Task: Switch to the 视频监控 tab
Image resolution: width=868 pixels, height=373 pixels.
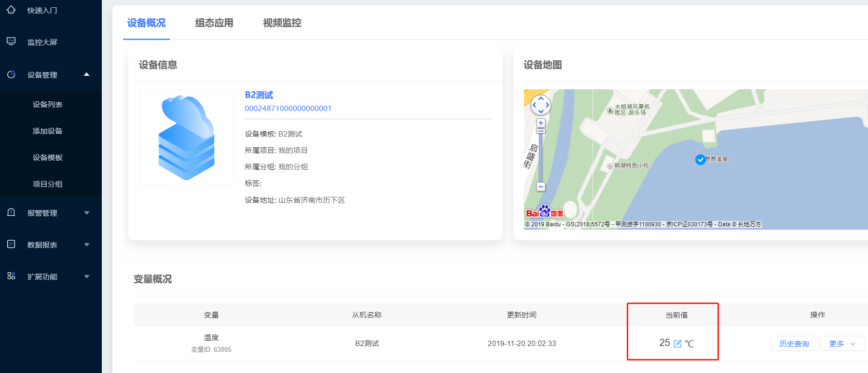Action: click(x=282, y=23)
